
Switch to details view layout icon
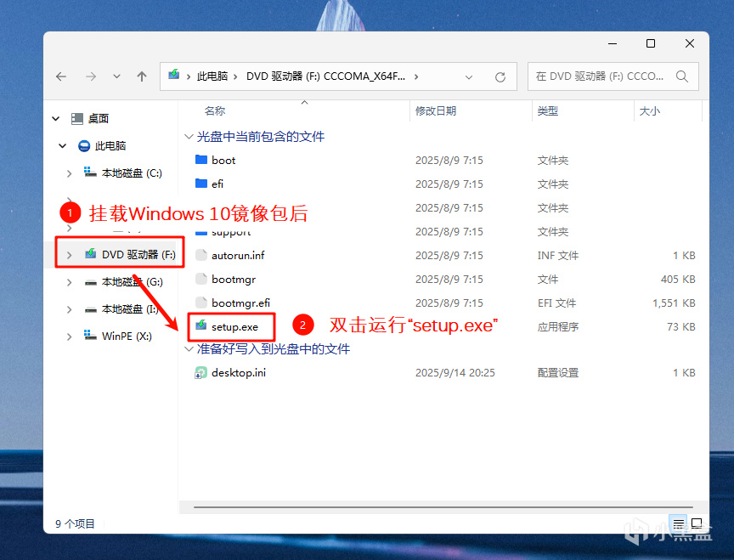pos(679,523)
